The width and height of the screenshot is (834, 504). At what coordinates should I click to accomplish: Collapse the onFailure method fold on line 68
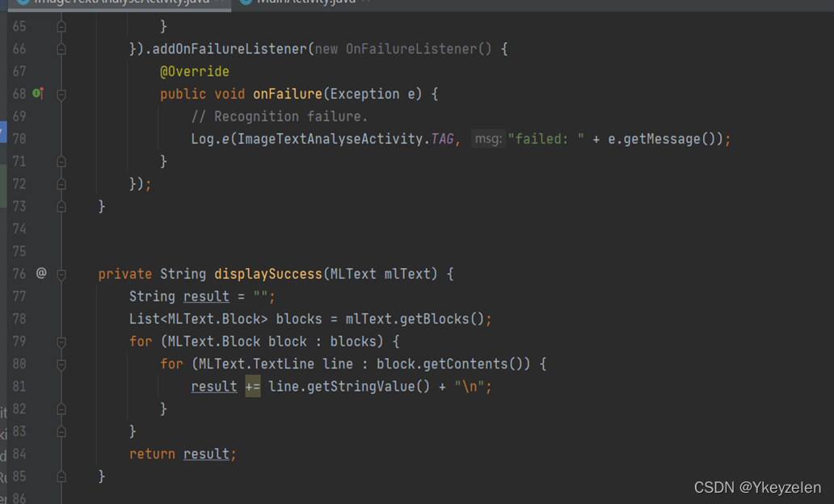[x=61, y=94]
